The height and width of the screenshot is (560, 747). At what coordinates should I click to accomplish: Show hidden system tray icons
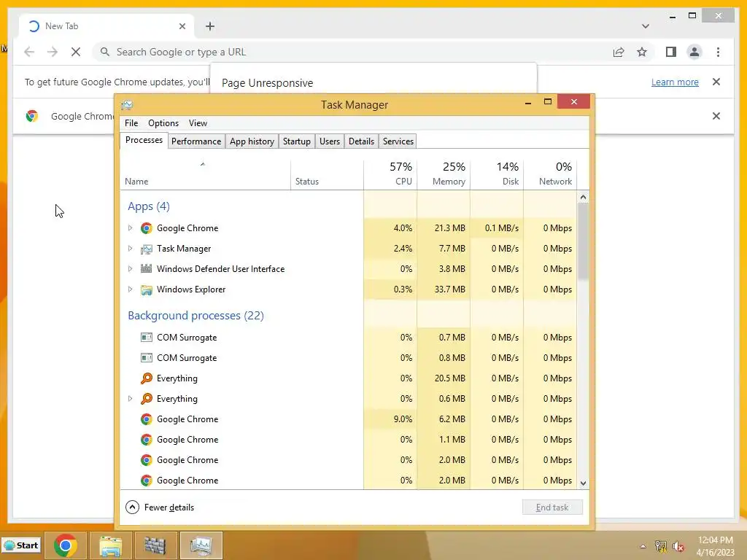tap(643, 546)
